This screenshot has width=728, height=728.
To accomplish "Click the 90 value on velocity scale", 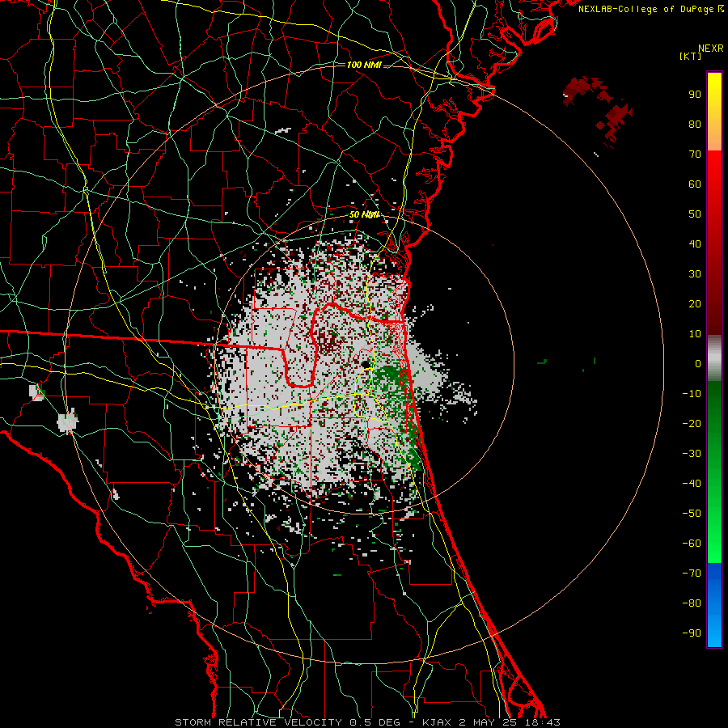I will [x=695, y=95].
